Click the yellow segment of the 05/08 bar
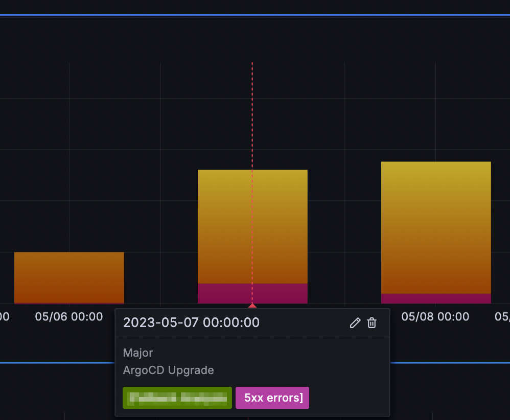The height and width of the screenshot is (420, 510). tap(436, 227)
